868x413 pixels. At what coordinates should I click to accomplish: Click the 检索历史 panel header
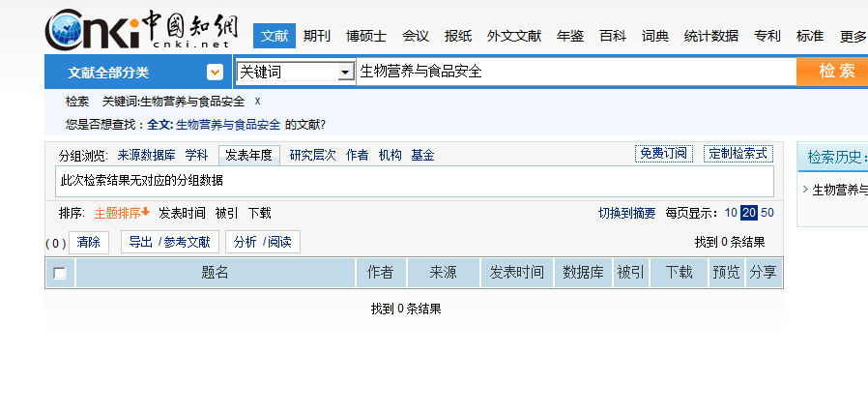832,157
